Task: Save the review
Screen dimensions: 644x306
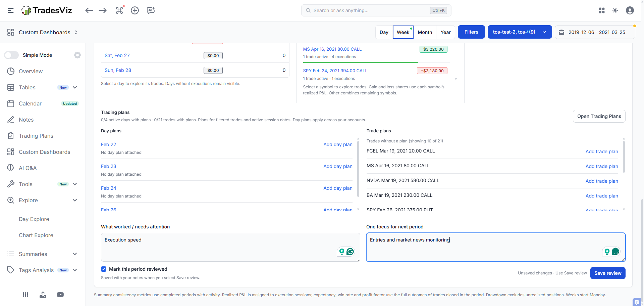Action: 608,273
